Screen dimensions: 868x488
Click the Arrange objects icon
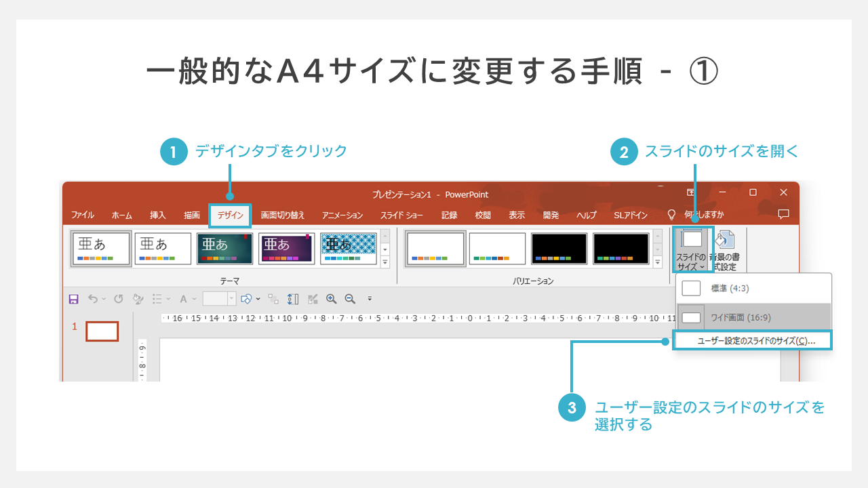tap(273, 299)
